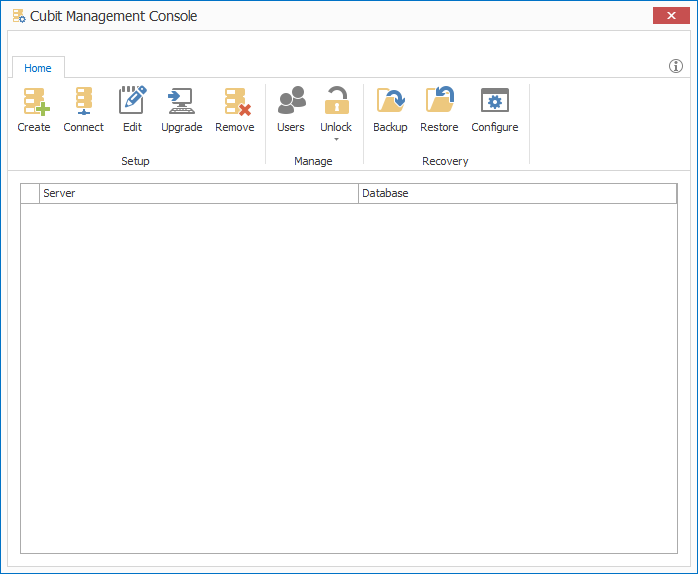The width and height of the screenshot is (698, 574).
Task: Expand the Unlock dropdown arrow
Action: 336,139
